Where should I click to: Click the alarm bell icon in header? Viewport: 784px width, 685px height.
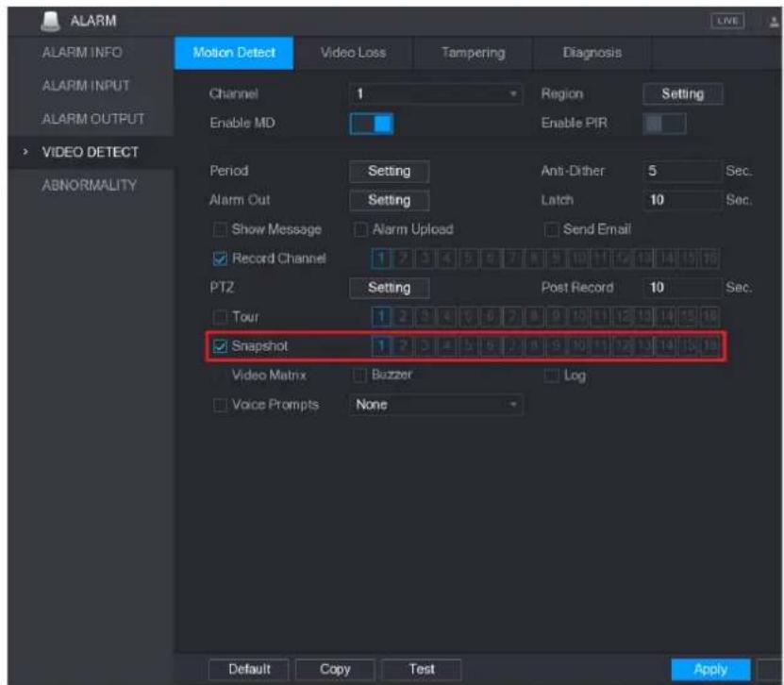50,21
